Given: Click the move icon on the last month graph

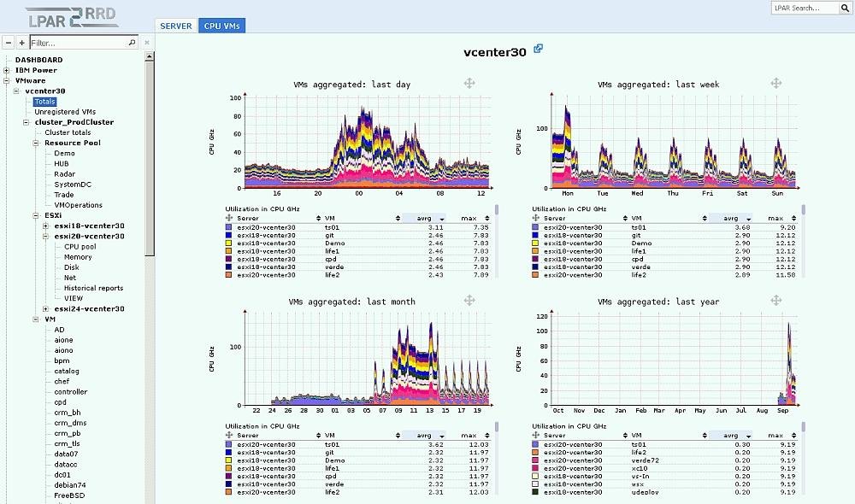Looking at the screenshot, I should click(469, 300).
